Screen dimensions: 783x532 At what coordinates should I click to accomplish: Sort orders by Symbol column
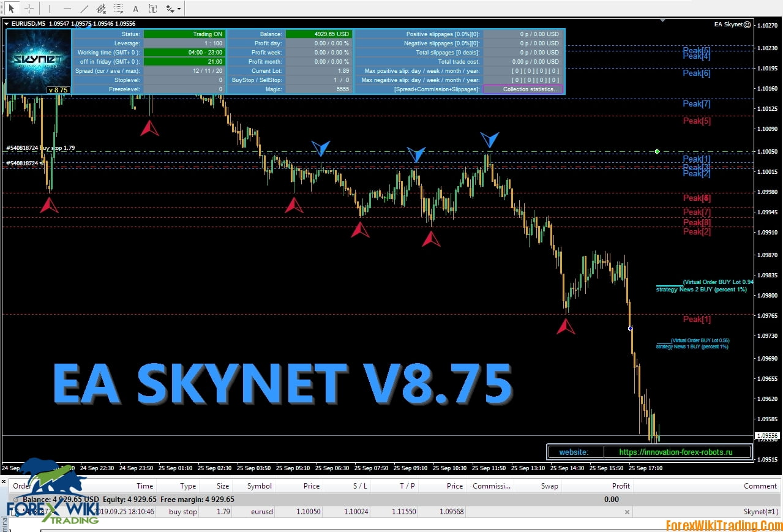tap(259, 486)
